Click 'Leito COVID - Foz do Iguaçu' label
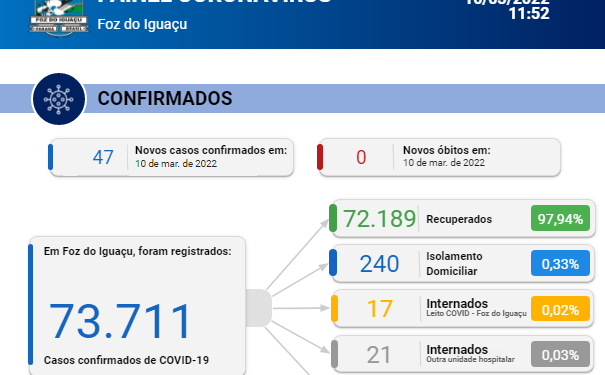Image resolution: width=605 pixels, height=375 pixels. (477, 313)
